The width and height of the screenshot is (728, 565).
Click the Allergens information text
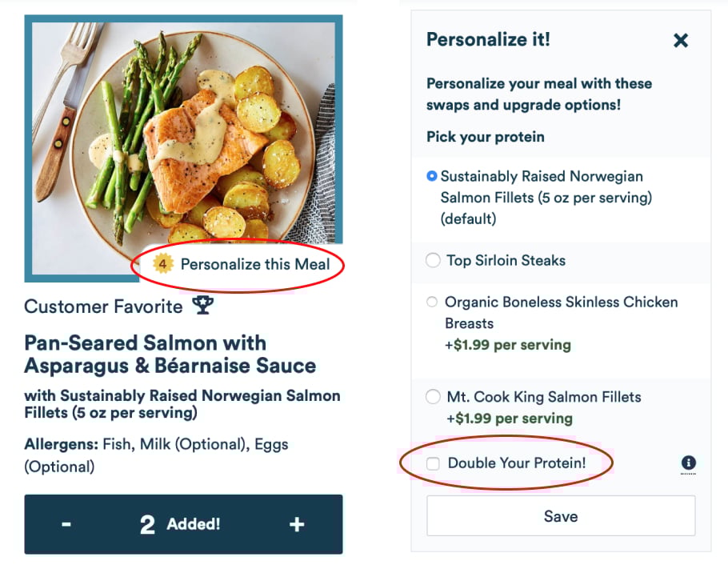156,455
